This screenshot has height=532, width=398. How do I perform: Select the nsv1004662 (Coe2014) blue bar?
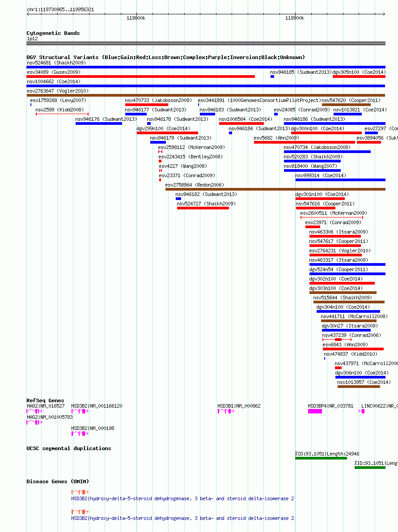206,86
